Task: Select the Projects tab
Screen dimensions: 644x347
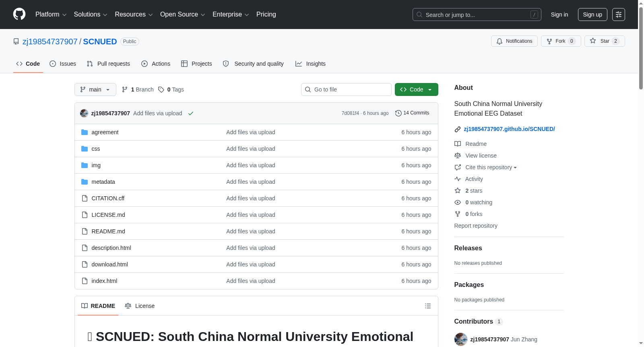Action: 196,64
